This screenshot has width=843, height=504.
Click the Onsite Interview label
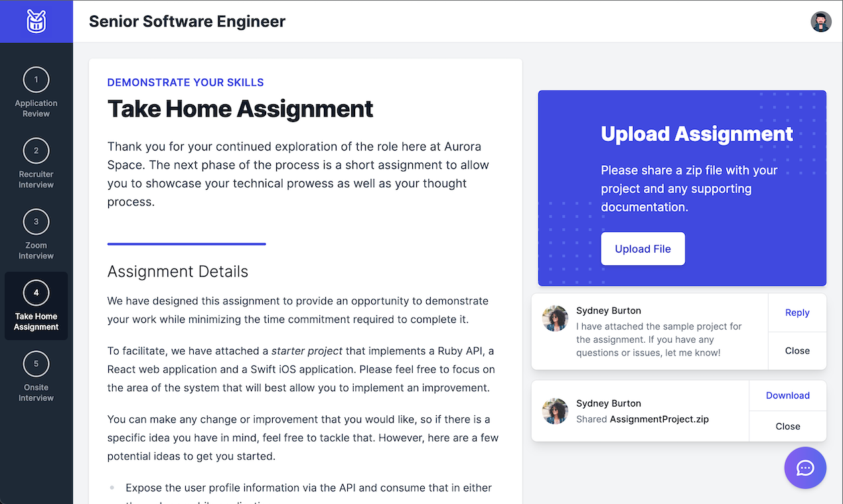click(x=36, y=393)
